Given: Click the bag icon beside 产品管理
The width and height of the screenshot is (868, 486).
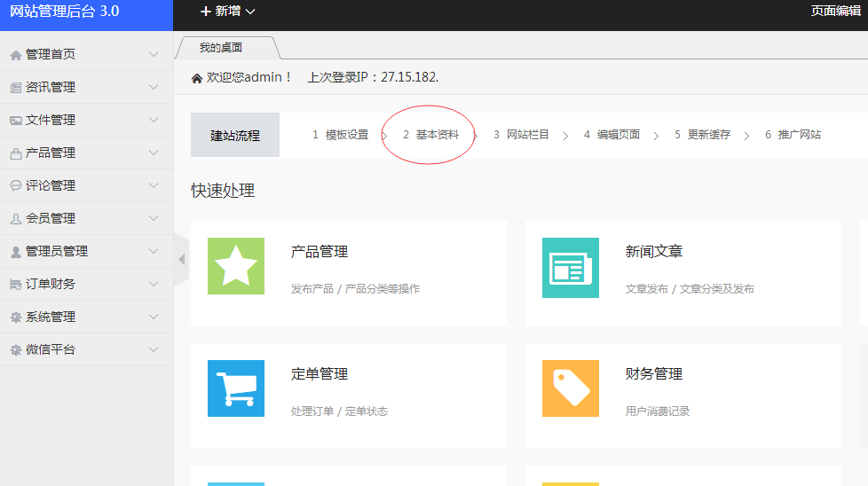Looking at the screenshot, I should click(15, 153).
